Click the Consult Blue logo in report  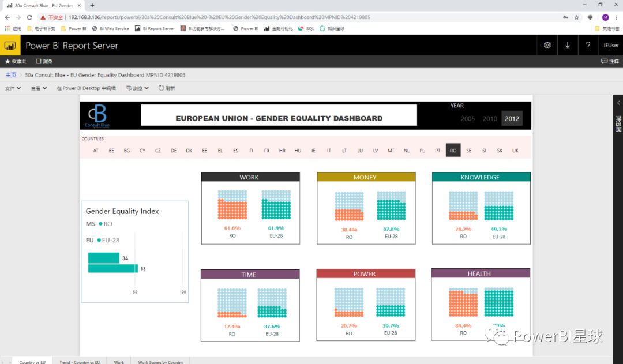point(97,115)
